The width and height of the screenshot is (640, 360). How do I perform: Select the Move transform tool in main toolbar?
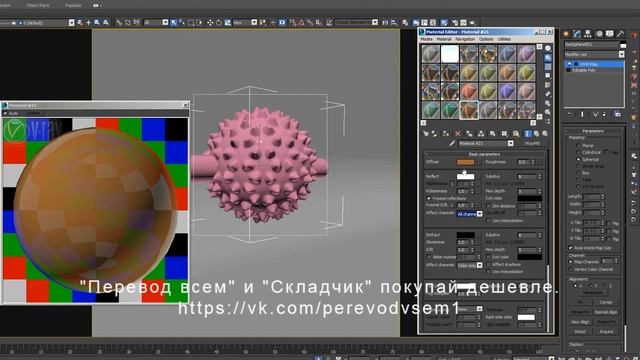[210, 22]
